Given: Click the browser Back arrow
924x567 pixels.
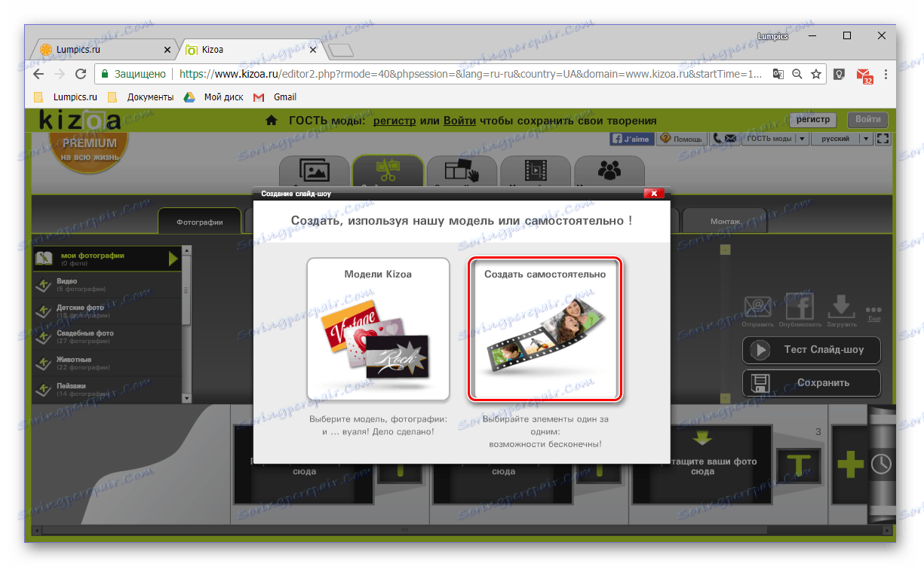Looking at the screenshot, I should (39, 74).
